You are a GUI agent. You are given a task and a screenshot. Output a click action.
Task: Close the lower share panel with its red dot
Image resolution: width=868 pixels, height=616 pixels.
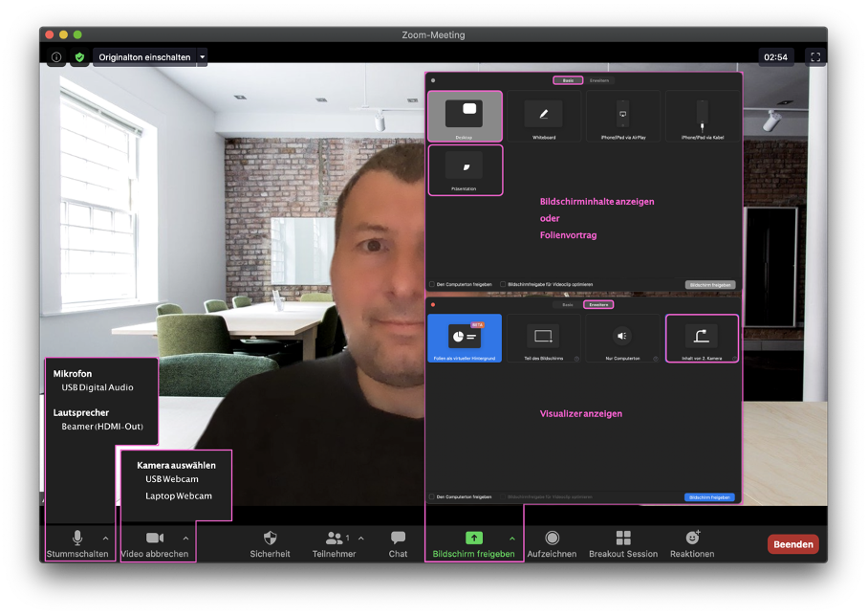(x=433, y=305)
